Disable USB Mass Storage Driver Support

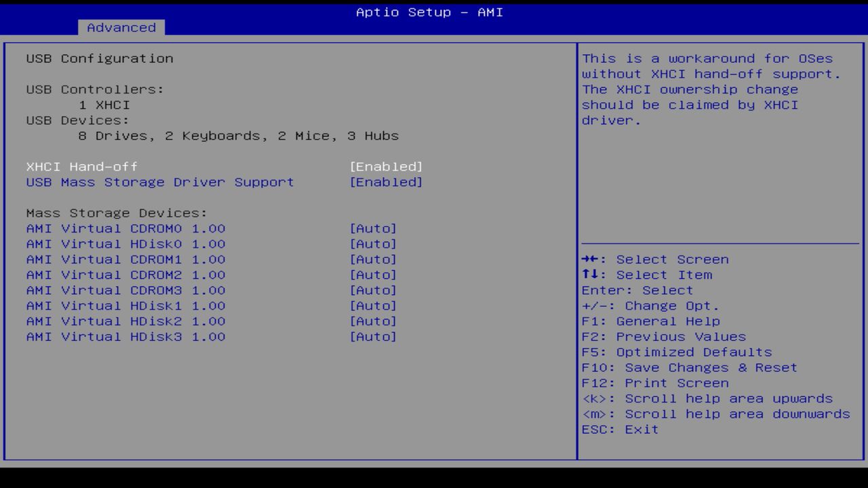387,182
